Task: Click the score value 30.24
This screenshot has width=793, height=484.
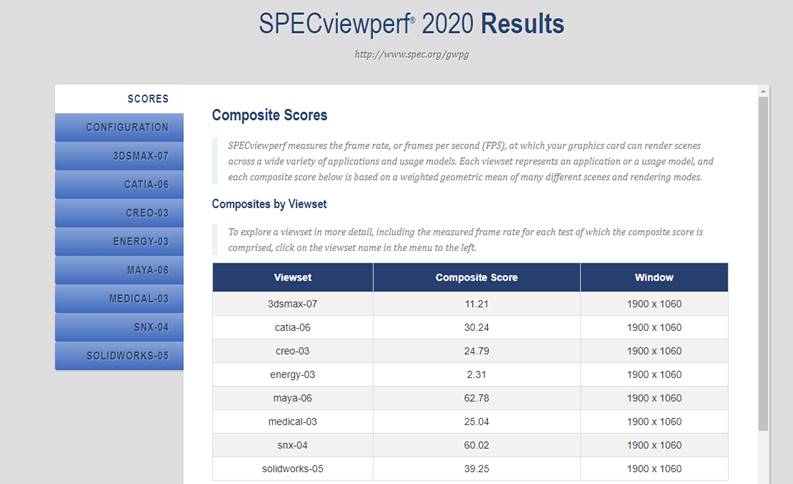Action: click(x=476, y=327)
